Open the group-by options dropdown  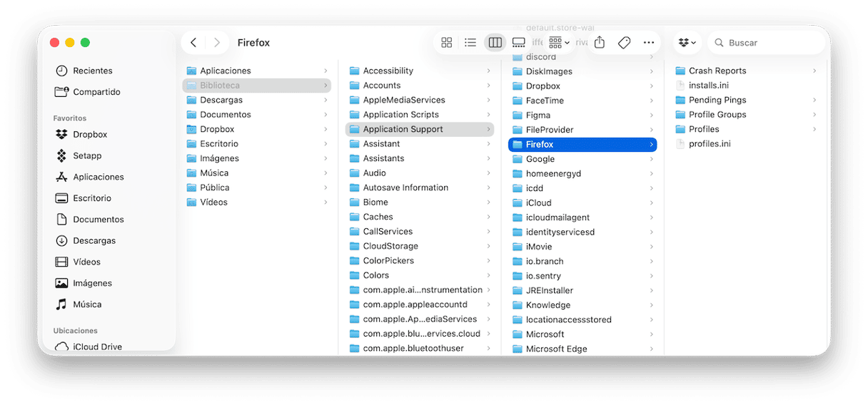559,43
